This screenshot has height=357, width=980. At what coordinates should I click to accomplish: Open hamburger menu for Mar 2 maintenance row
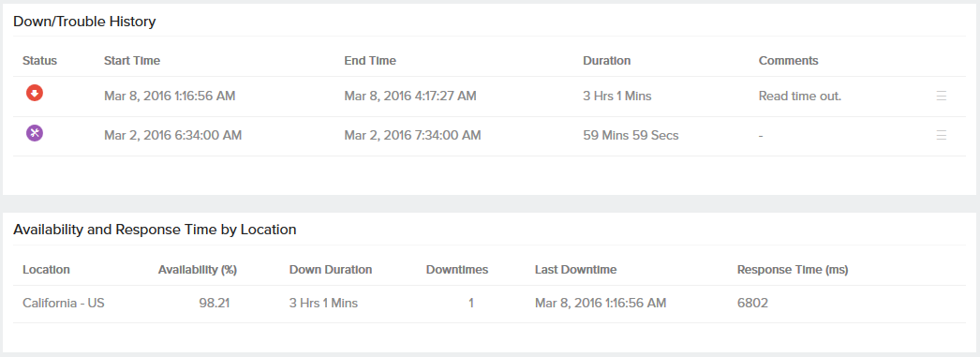coord(942,135)
